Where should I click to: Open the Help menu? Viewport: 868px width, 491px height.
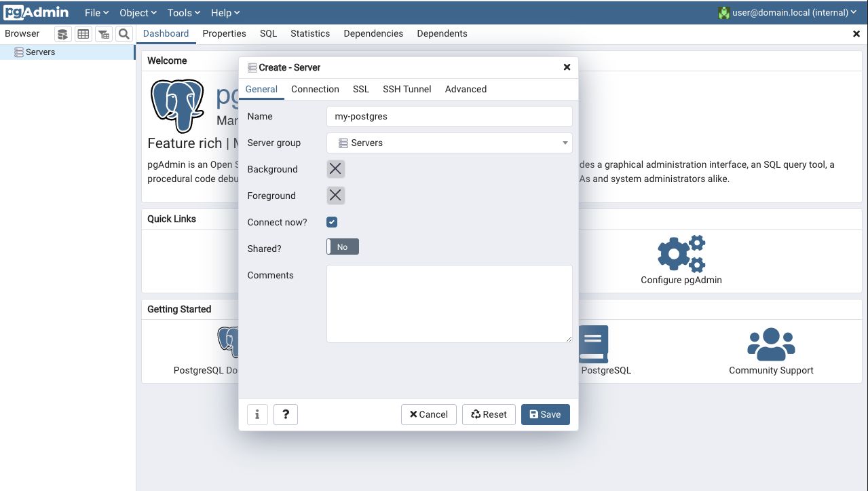[225, 12]
